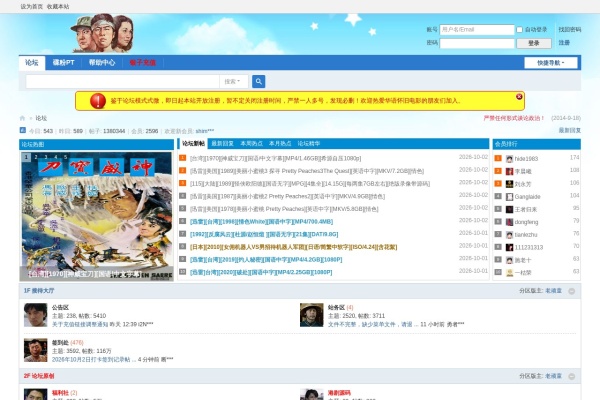Collapse the 1F 接待大厅 section
Image resolution: width=600 pixels, height=400 pixels.
[571, 291]
